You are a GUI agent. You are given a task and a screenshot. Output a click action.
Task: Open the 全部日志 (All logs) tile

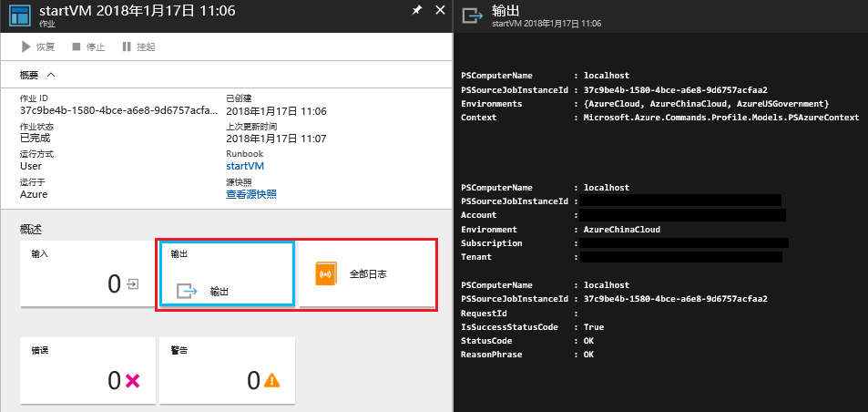(368, 273)
